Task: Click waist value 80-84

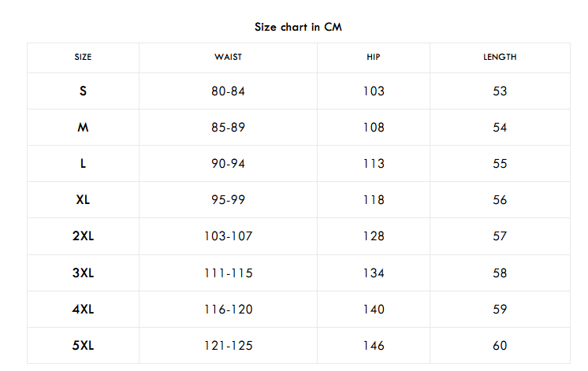Action: 228,91
